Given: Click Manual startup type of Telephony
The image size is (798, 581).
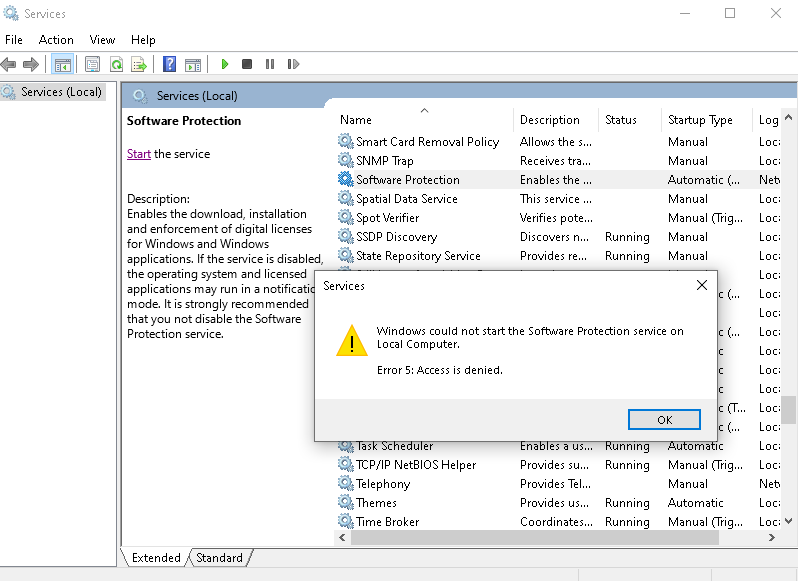Looking at the screenshot, I should click(x=688, y=484).
